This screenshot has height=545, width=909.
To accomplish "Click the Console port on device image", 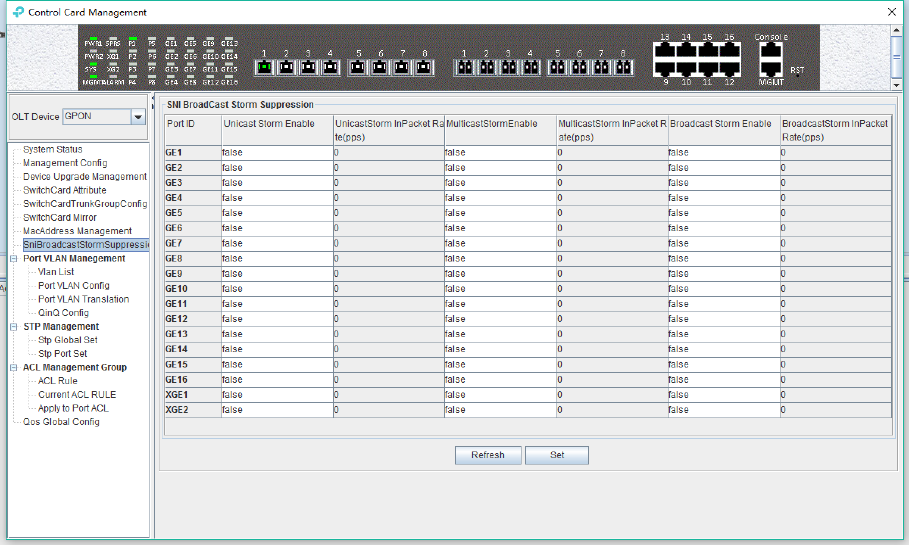I will (x=770, y=50).
